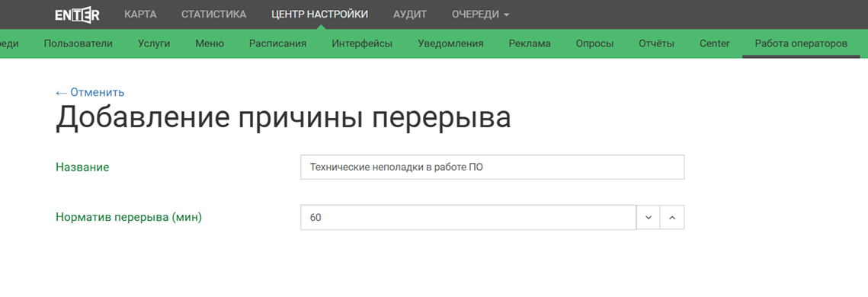Viewport: 868px width, 297px height.
Task: Select the Работа операторов tab
Action: click(801, 43)
